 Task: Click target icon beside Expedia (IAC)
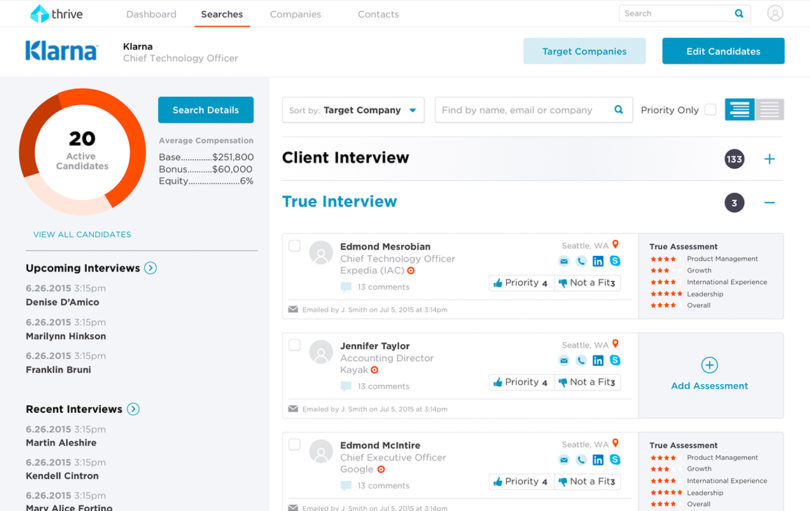point(411,271)
